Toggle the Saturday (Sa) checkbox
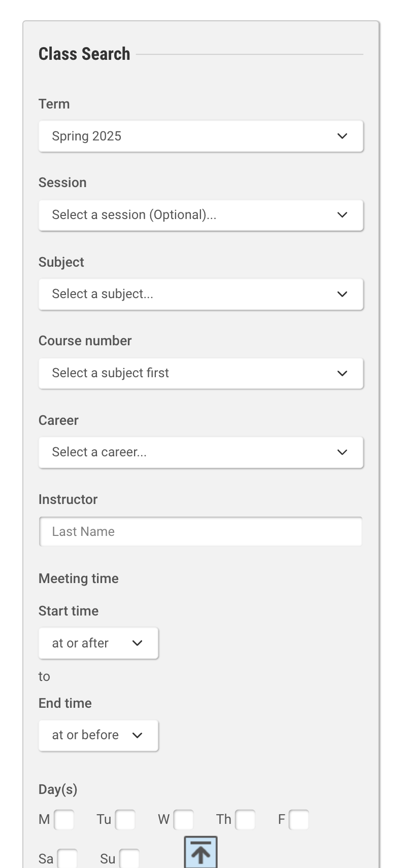The width and height of the screenshot is (401, 868). 68,859
